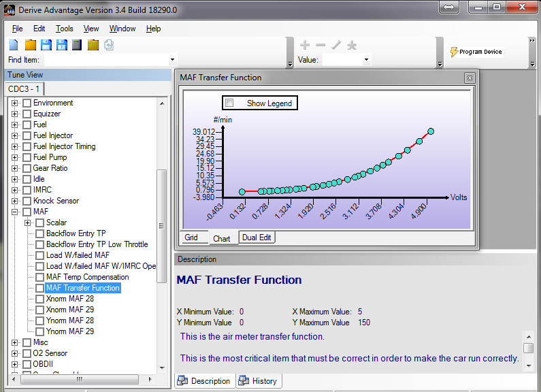Check the MAF Transfer Function checkbox
The width and height of the screenshot is (541, 392).
40,288
